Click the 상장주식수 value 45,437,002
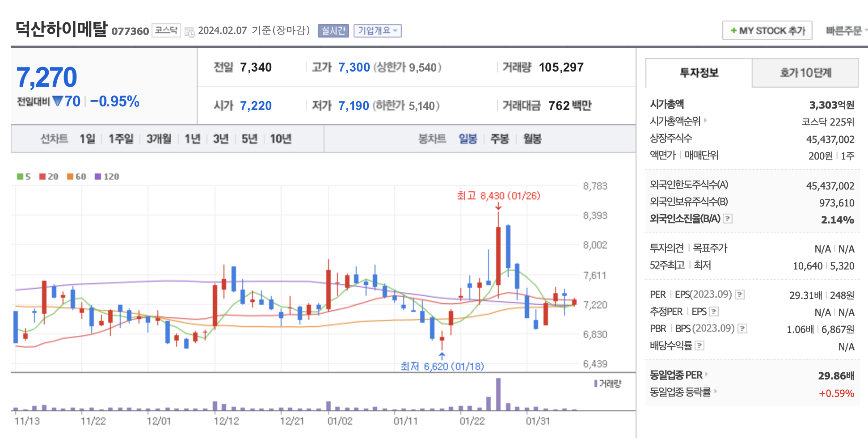The width and height of the screenshot is (868, 438). pos(830,139)
